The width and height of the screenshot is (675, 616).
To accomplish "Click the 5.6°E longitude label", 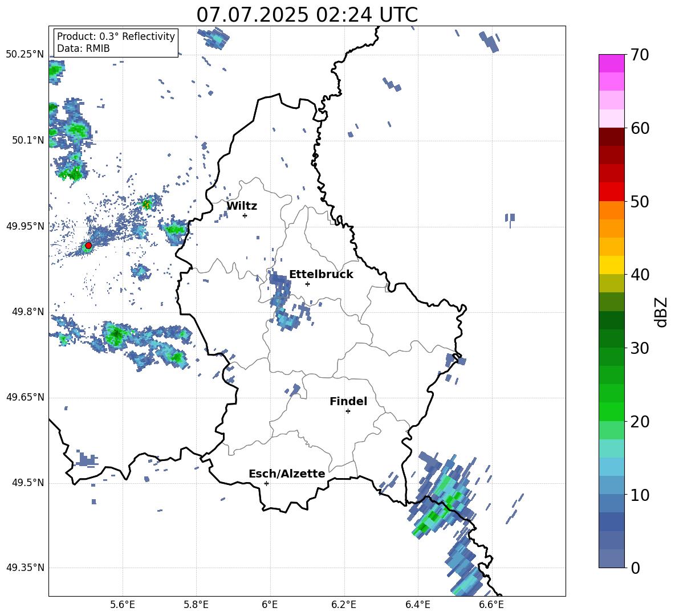I will pyautogui.click(x=123, y=605).
